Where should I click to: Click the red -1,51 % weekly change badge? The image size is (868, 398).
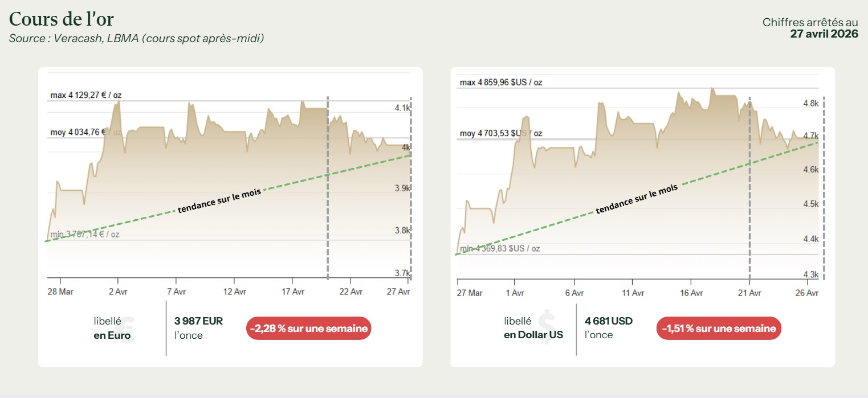click(719, 329)
